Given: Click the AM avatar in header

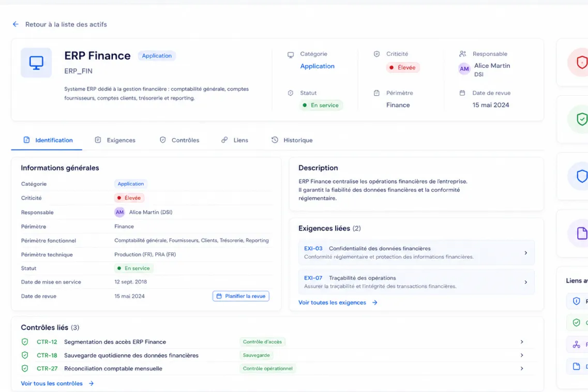Looking at the screenshot, I should 464,69.
